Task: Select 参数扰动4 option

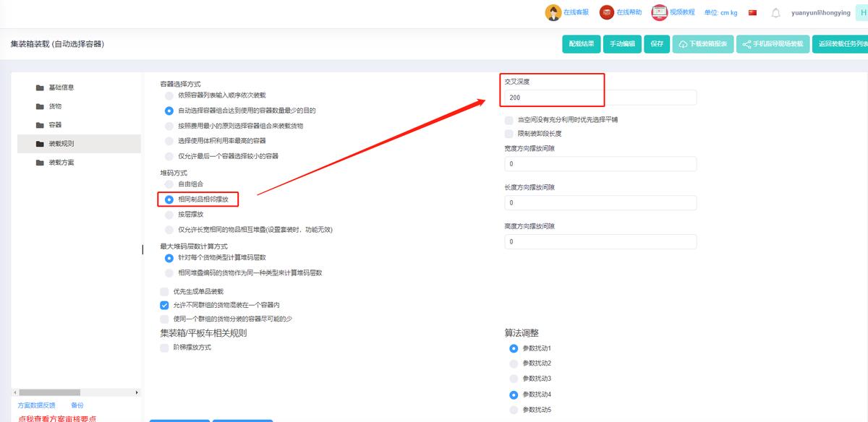Action: [514, 395]
